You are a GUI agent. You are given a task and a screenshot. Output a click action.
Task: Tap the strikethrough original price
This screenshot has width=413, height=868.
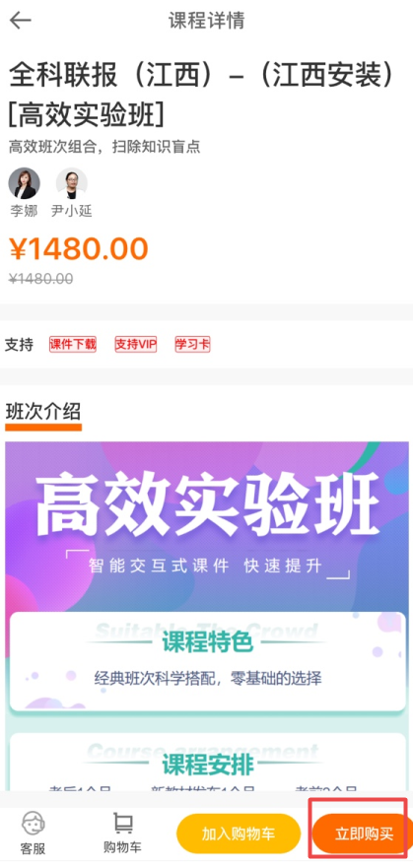click(x=41, y=279)
